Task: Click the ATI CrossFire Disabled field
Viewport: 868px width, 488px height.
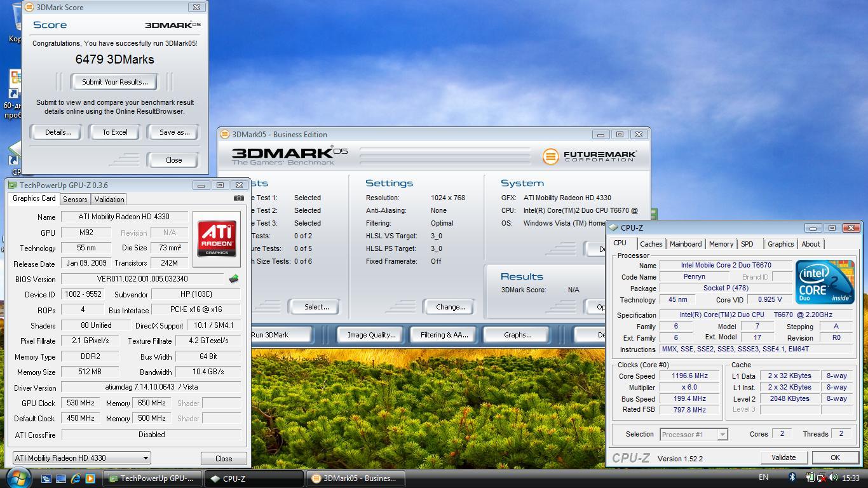Action: point(151,435)
